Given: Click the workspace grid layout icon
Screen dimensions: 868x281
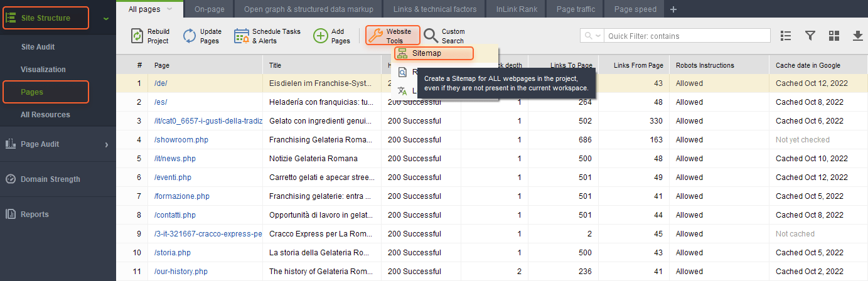Looking at the screenshot, I should pos(834,36).
